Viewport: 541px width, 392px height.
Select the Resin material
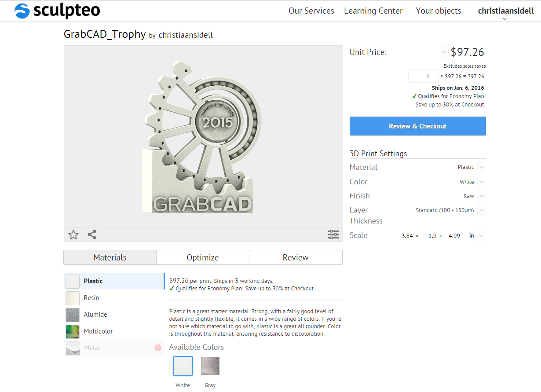[x=114, y=298]
